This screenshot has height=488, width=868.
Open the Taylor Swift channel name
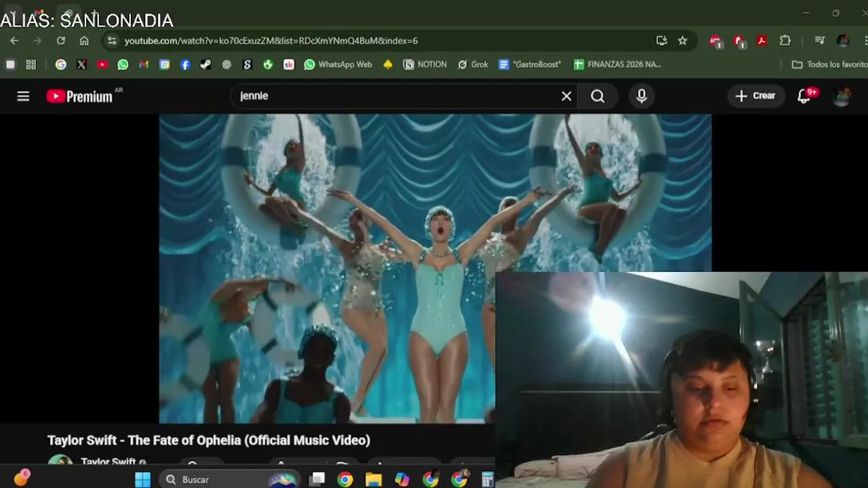pyautogui.click(x=108, y=462)
